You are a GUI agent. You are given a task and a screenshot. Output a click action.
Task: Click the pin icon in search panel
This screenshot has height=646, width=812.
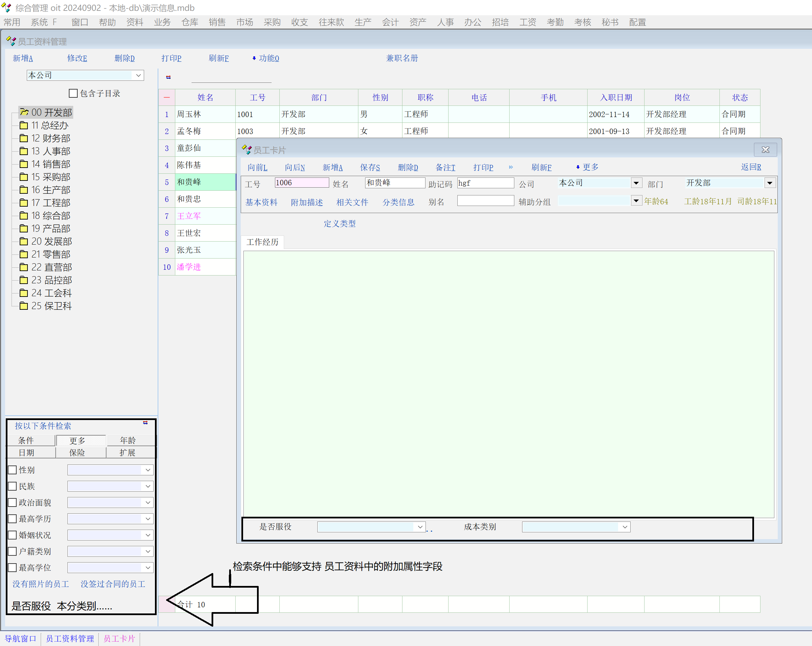pyautogui.click(x=145, y=423)
